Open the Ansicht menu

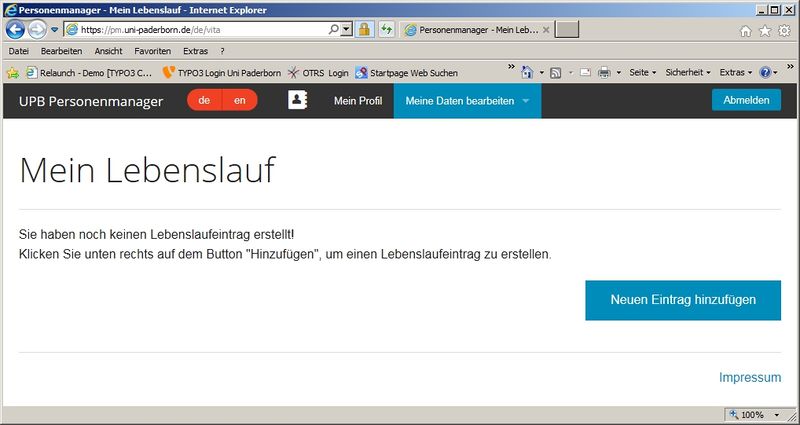tap(109, 51)
